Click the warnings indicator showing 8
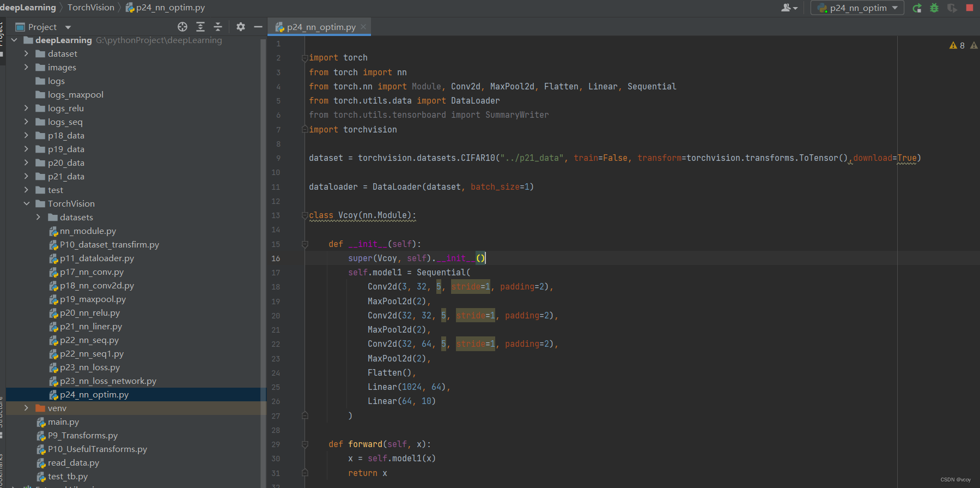Screen dimensions: 980x488 pyautogui.click(x=957, y=45)
